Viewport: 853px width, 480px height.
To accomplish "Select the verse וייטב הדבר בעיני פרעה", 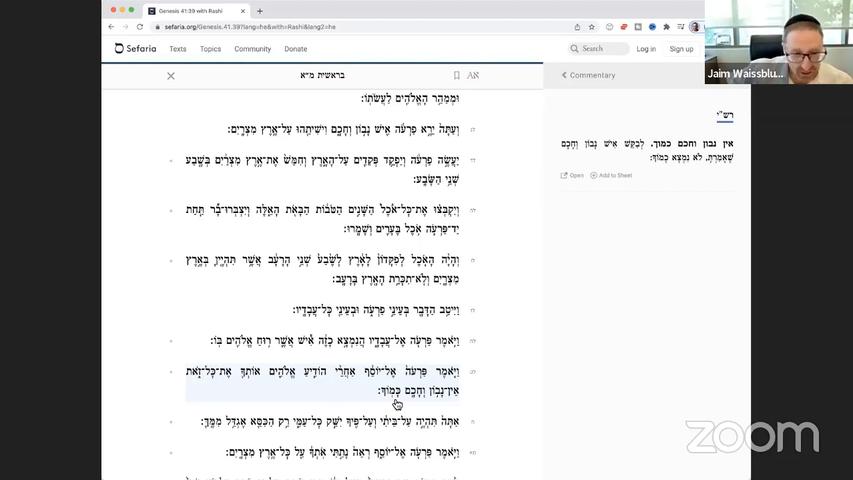I will coord(376,310).
